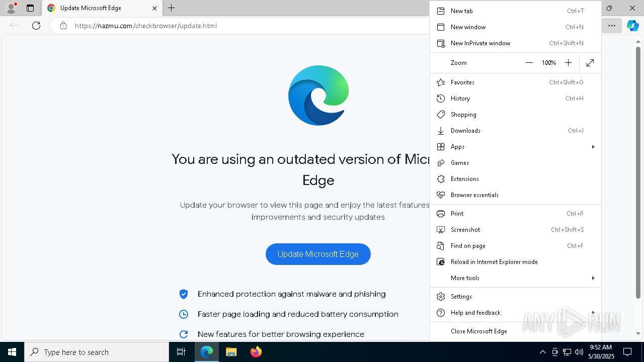Expand the Apps submenu

(515, 147)
